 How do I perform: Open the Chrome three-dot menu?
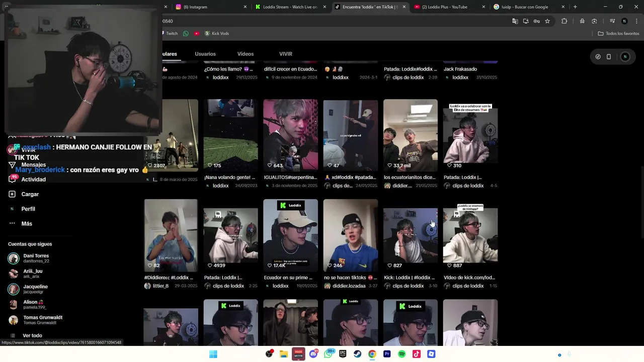tap(636, 21)
